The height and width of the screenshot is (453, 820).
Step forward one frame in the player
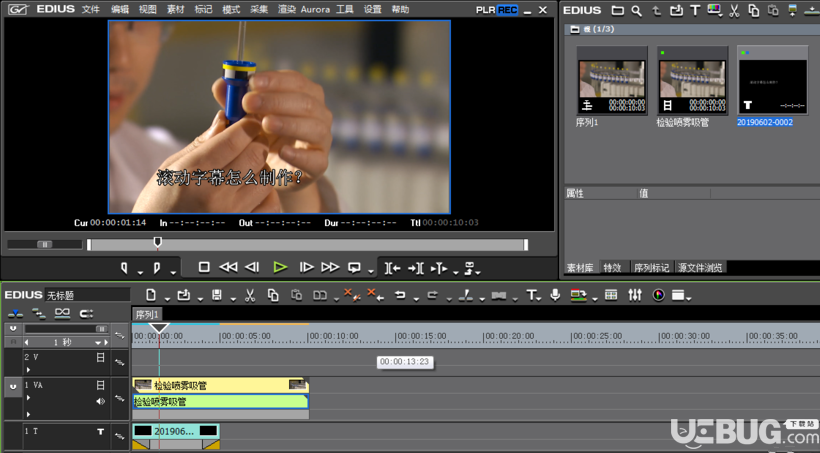click(306, 267)
